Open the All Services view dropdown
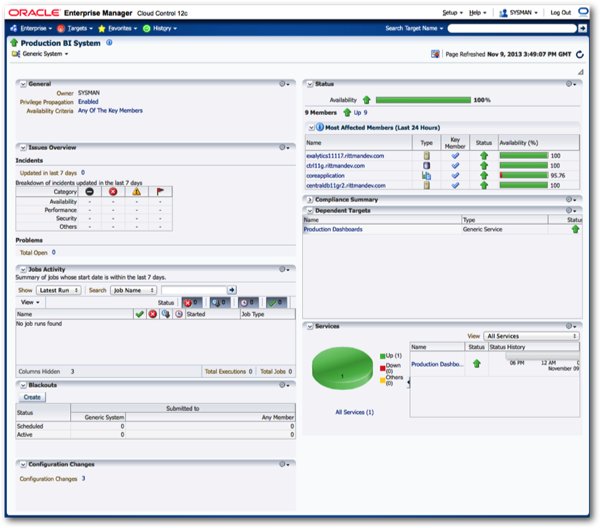Image resolution: width=600 pixels, height=528 pixels. (x=532, y=336)
